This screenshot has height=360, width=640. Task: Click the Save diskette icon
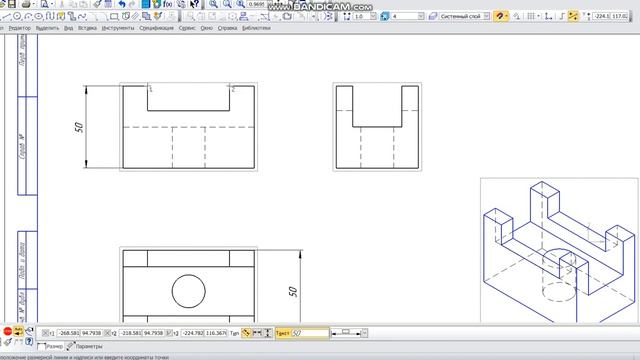[x=12, y=4]
